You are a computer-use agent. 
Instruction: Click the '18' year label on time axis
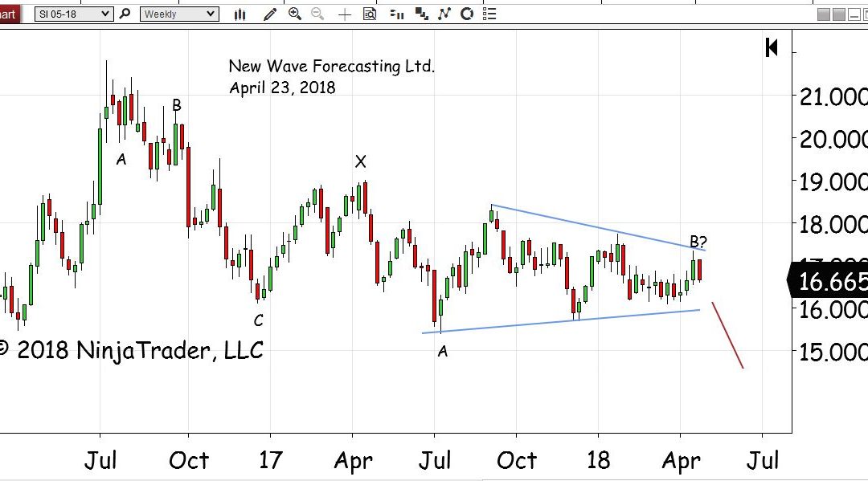pyautogui.click(x=598, y=460)
